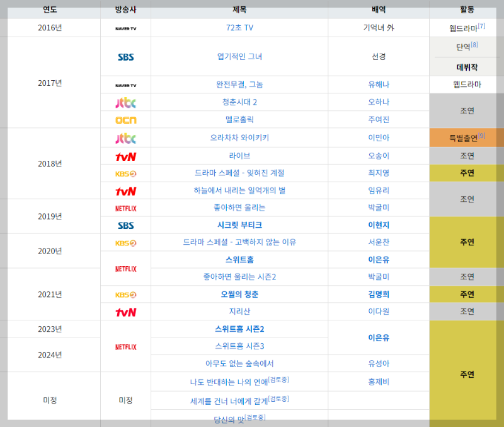Open the 스위트홈 시즌2 link

[239, 329]
